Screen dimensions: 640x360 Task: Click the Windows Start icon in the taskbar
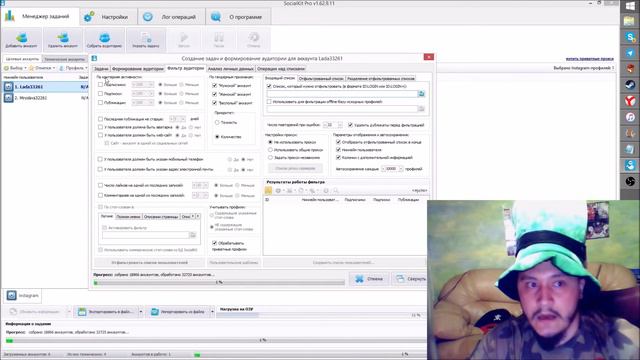coord(630,6)
